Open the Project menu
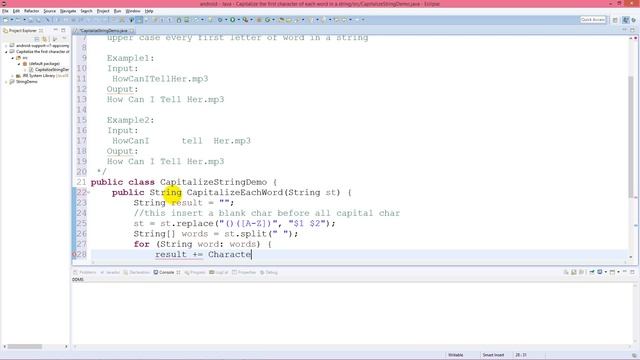The image size is (640, 360). (x=103, y=11)
